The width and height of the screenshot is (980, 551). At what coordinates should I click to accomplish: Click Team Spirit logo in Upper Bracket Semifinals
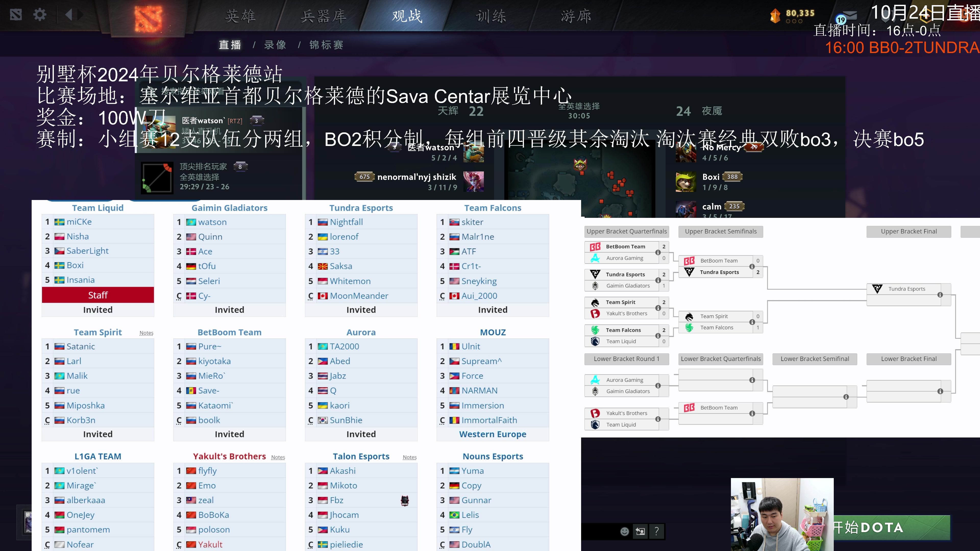pos(689,316)
